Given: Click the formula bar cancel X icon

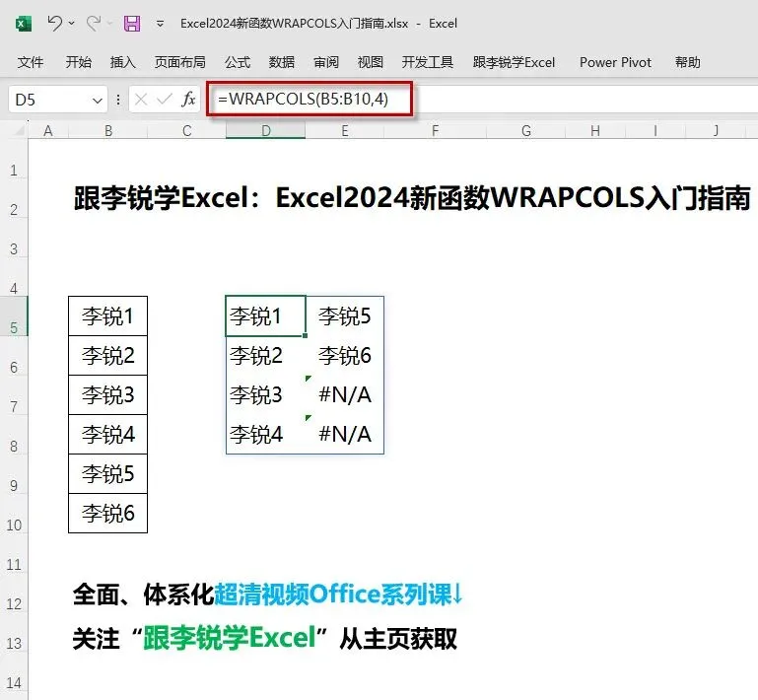Looking at the screenshot, I should click(141, 100).
